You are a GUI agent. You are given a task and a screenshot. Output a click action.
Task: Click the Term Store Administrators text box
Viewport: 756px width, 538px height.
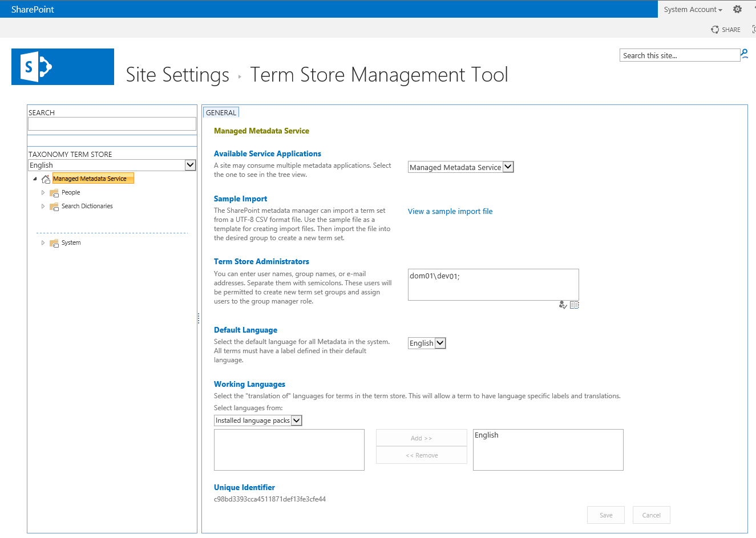494,285
